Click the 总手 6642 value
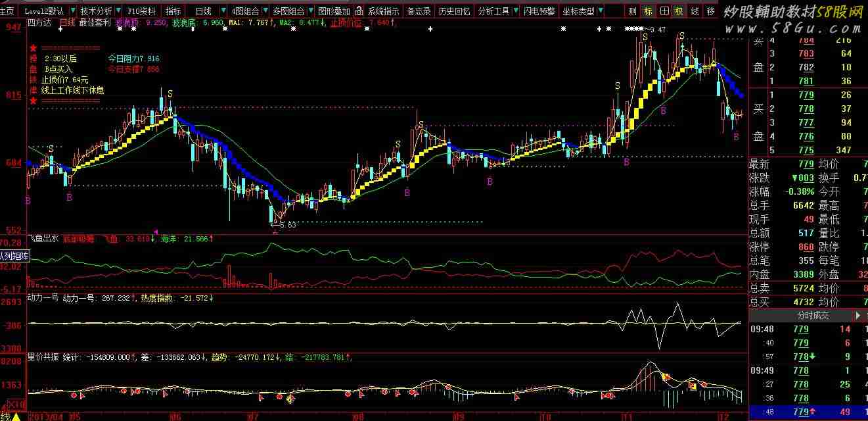Viewport: 868px width, 421px height. tap(803, 205)
